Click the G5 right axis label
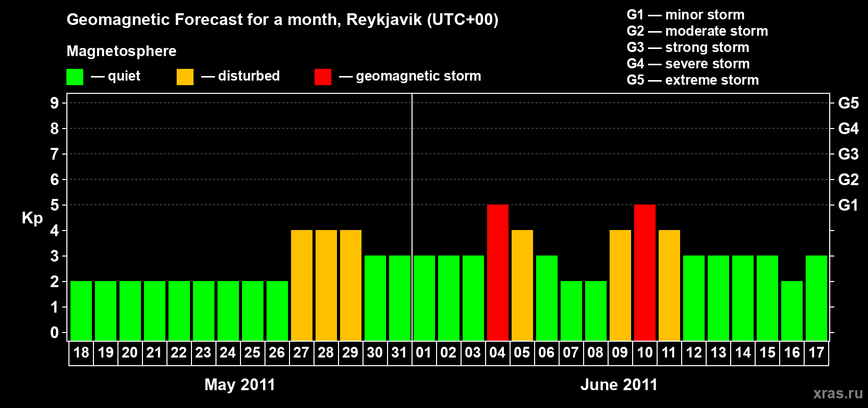 pyautogui.click(x=849, y=103)
